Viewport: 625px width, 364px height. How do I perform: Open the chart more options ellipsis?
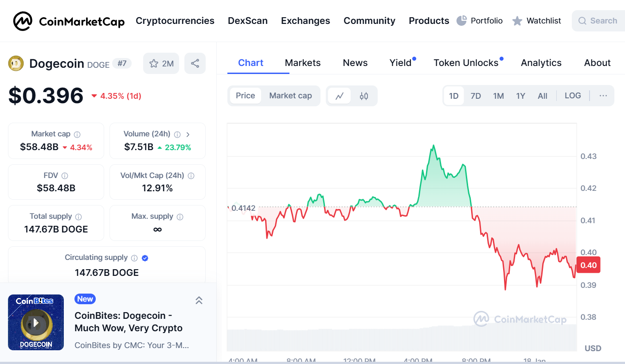[603, 96]
